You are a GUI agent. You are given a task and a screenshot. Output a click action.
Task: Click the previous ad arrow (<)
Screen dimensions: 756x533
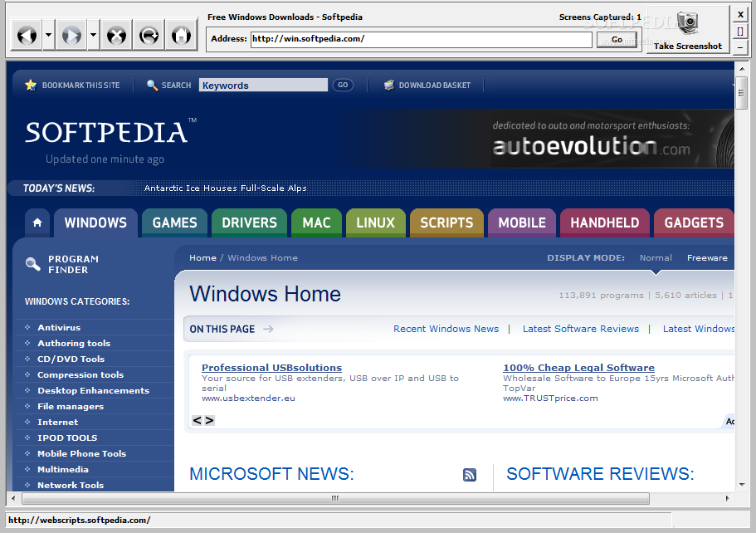[x=198, y=421]
